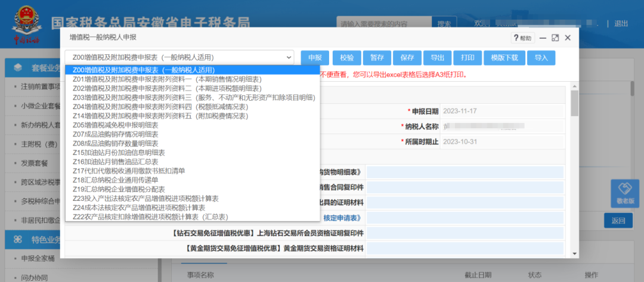Choose Z04 附列资料四 税额抵减情况表

pyautogui.click(x=192, y=106)
